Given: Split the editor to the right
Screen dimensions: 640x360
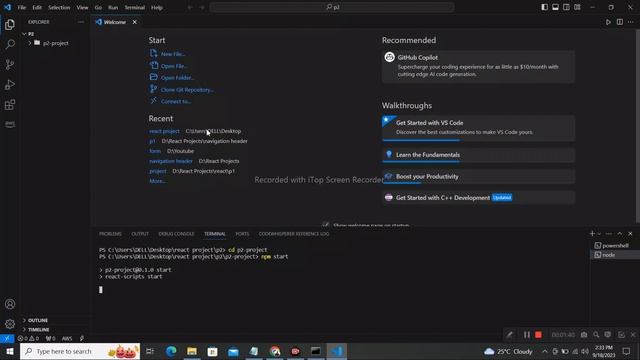Looking at the screenshot, I should click(x=620, y=22).
